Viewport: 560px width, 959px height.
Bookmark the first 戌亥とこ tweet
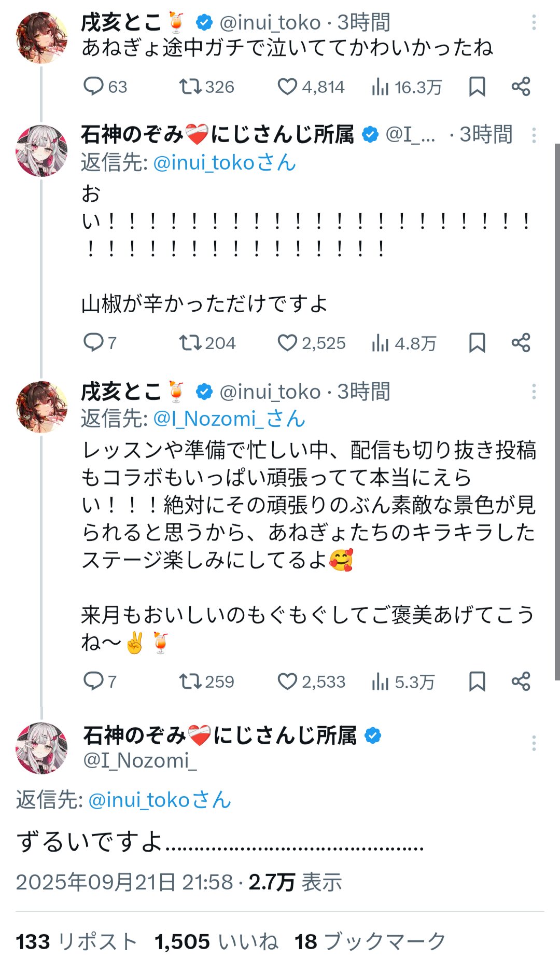click(x=477, y=87)
